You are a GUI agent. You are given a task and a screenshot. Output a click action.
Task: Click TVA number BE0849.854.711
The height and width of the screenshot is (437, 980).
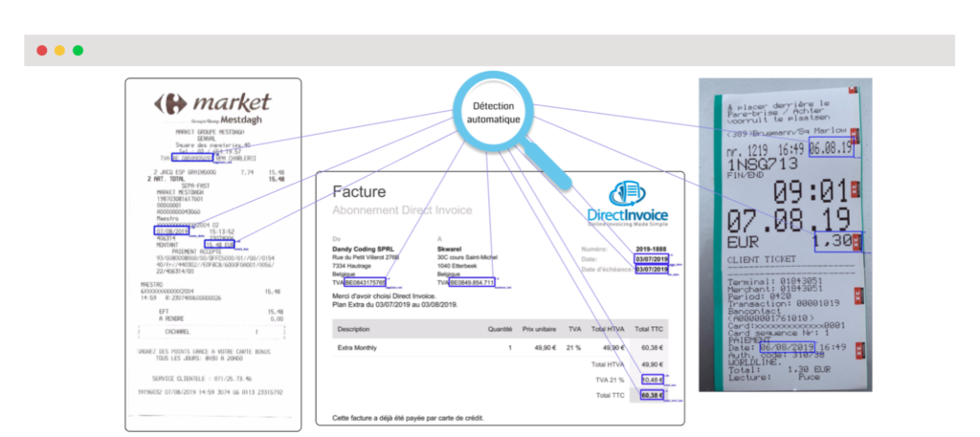tap(472, 283)
